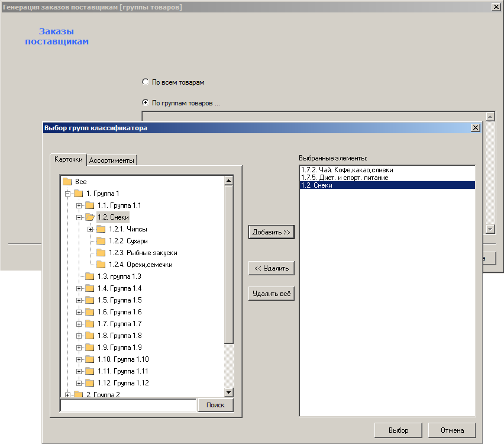Viewport: 504px width, 444px height.
Task: Click the folder icon of '1.2.4. Орехи,семечки'
Action: point(101,265)
